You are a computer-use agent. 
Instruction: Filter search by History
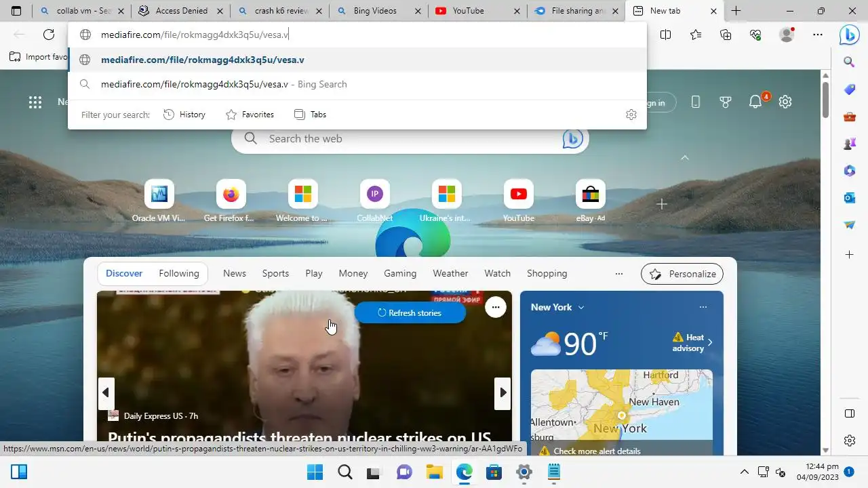184,115
